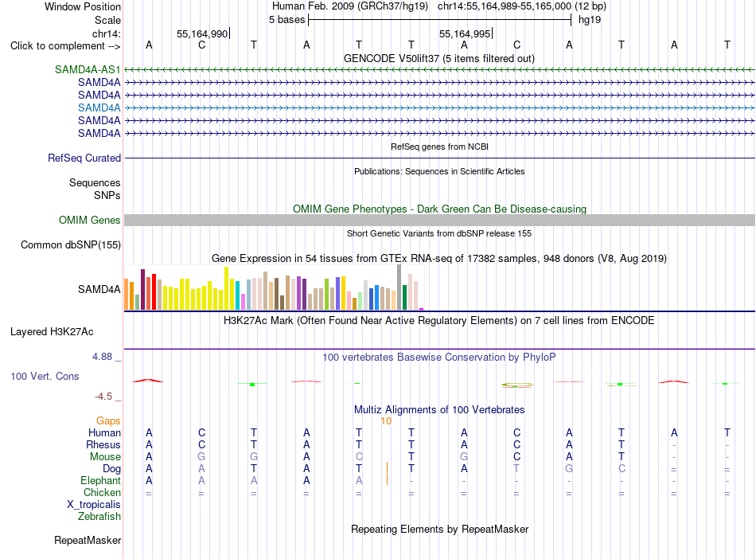Image resolution: width=756 pixels, height=559 pixels.
Task: Click the hg19 label beside scale bar
Action: coord(590,20)
